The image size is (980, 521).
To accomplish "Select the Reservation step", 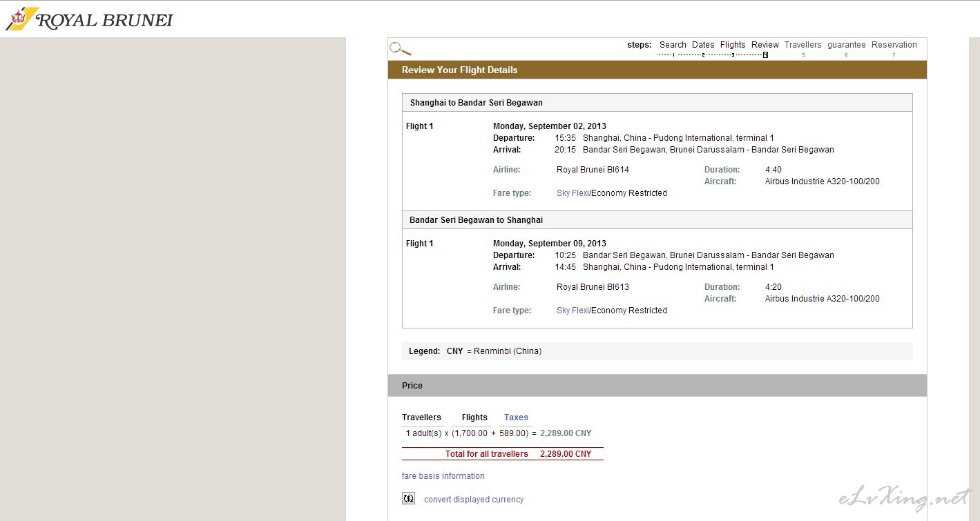I will (894, 45).
